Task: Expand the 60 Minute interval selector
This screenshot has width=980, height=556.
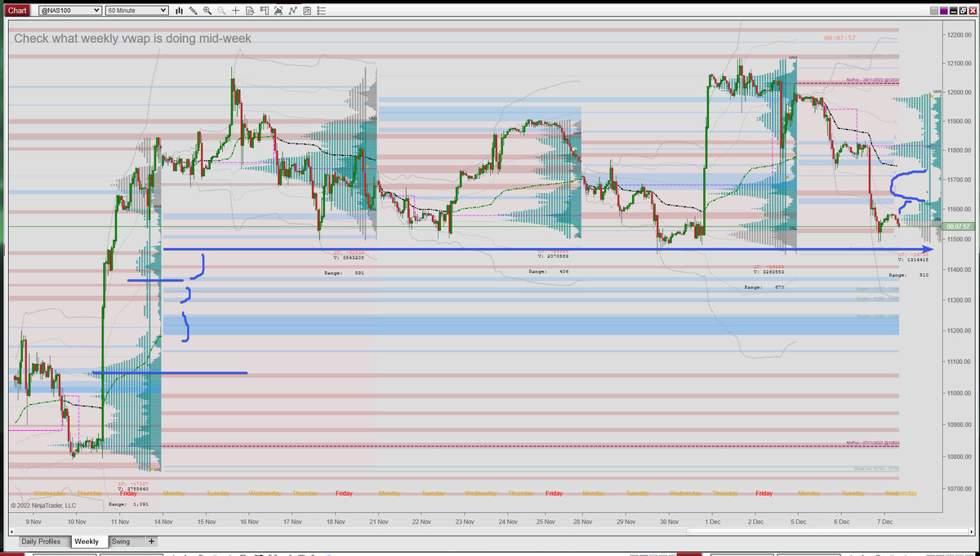Action: click(x=136, y=11)
